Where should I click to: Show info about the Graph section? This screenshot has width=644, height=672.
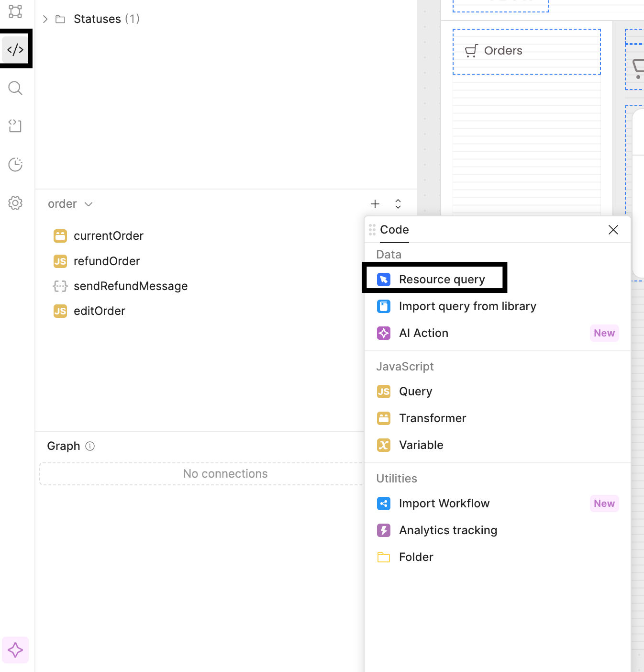[90, 446]
